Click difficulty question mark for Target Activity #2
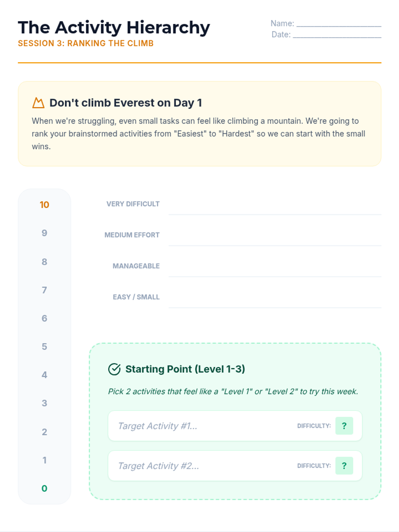The image size is (399, 532). click(344, 466)
